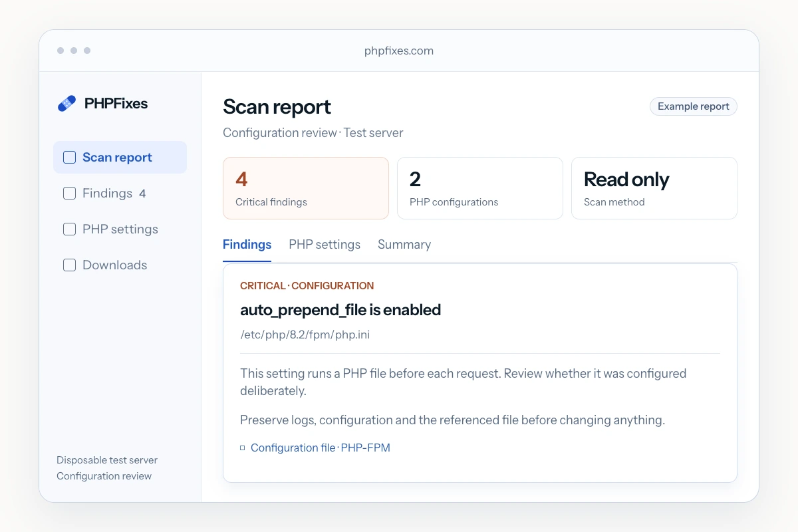Click the browser window control dots

tap(74, 51)
